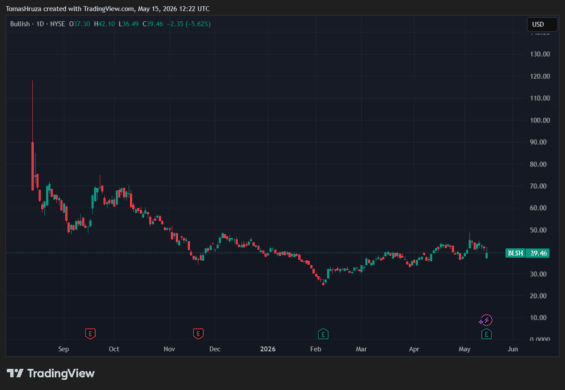Click the Oct label on time axis
This screenshot has height=390, width=565.
114,349
